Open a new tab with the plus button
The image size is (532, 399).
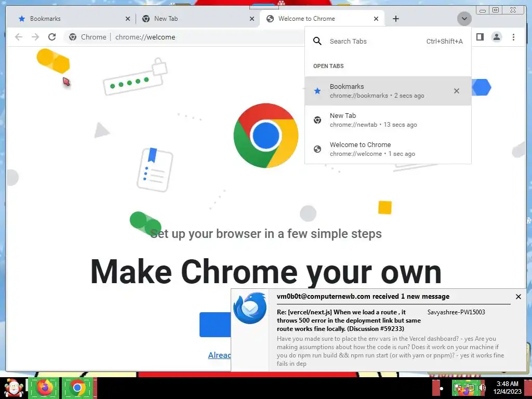click(395, 19)
